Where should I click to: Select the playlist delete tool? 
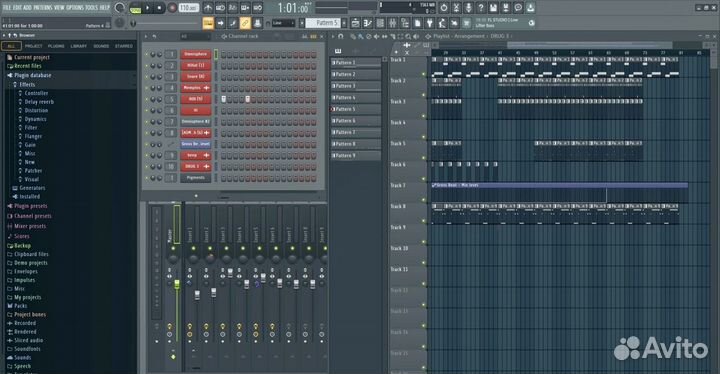click(x=368, y=36)
